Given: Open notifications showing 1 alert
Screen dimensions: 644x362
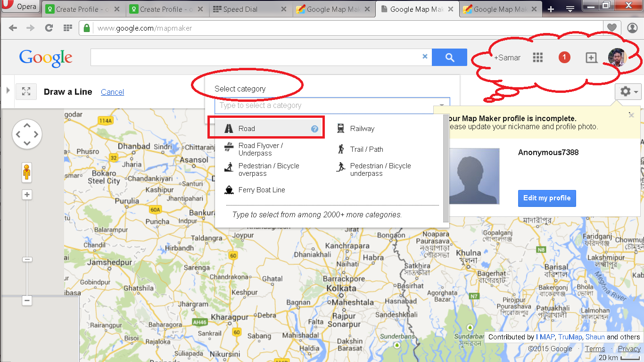Looking at the screenshot, I should point(564,57).
